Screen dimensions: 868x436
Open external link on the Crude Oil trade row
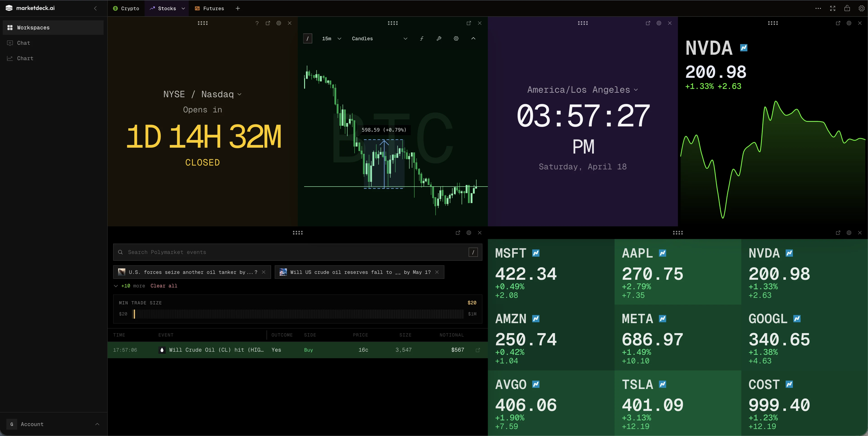[x=477, y=350]
